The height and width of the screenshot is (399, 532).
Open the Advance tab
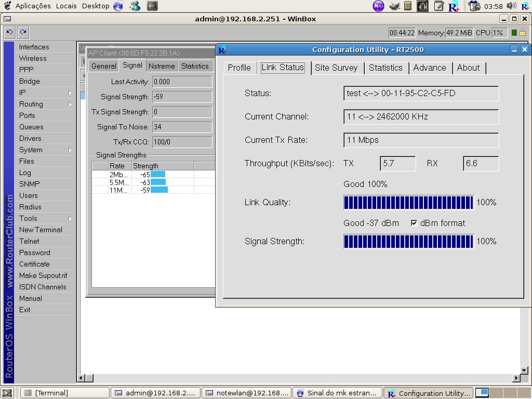point(430,68)
